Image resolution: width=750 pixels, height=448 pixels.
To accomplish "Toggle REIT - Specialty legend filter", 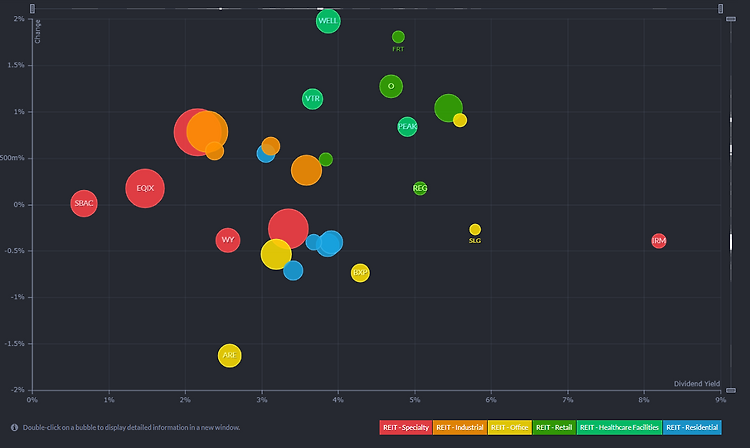I will (x=406, y=427).
